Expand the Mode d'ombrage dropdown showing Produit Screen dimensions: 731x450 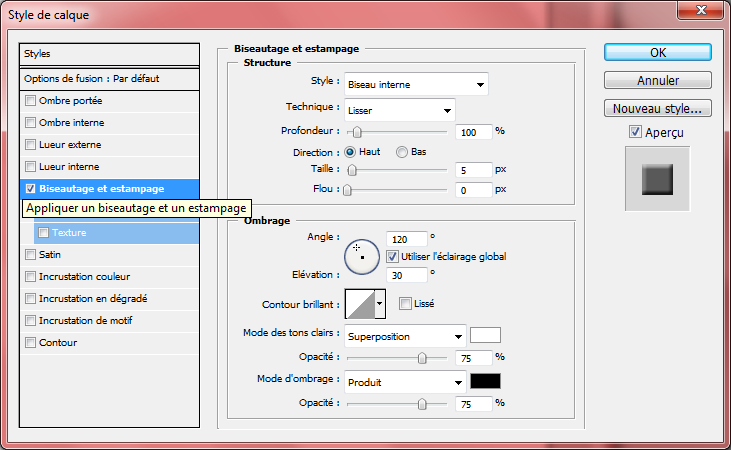[x=405, y=382]
